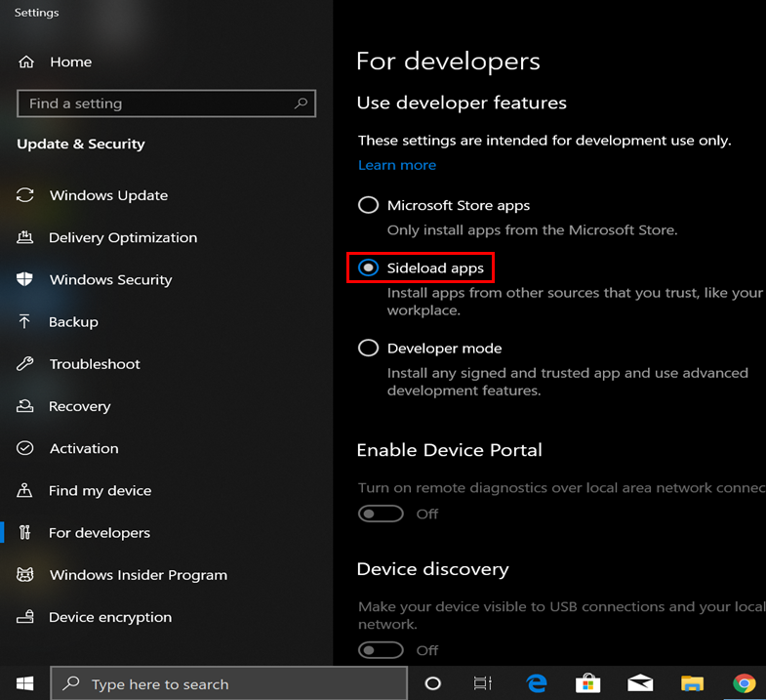This screenshot has height=700, width=766.
Task: Click the For developers tools icon
Action: coord(24,532)
